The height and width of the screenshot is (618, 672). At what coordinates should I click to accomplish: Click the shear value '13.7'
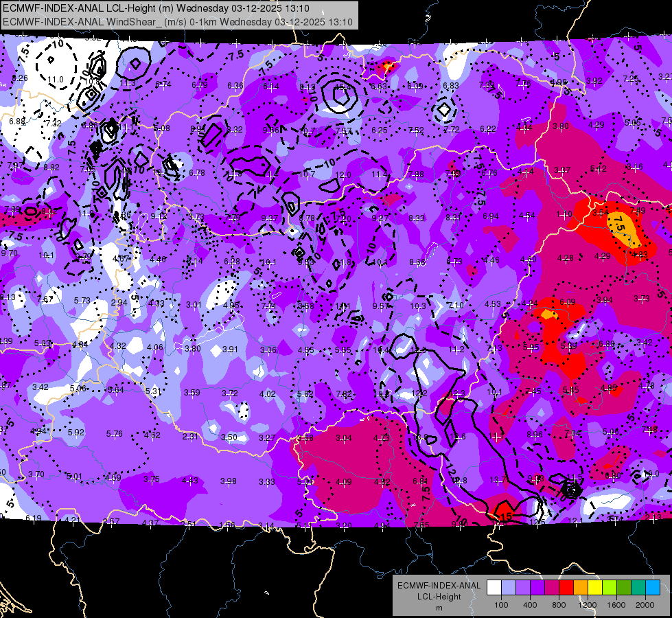(498, 479)
